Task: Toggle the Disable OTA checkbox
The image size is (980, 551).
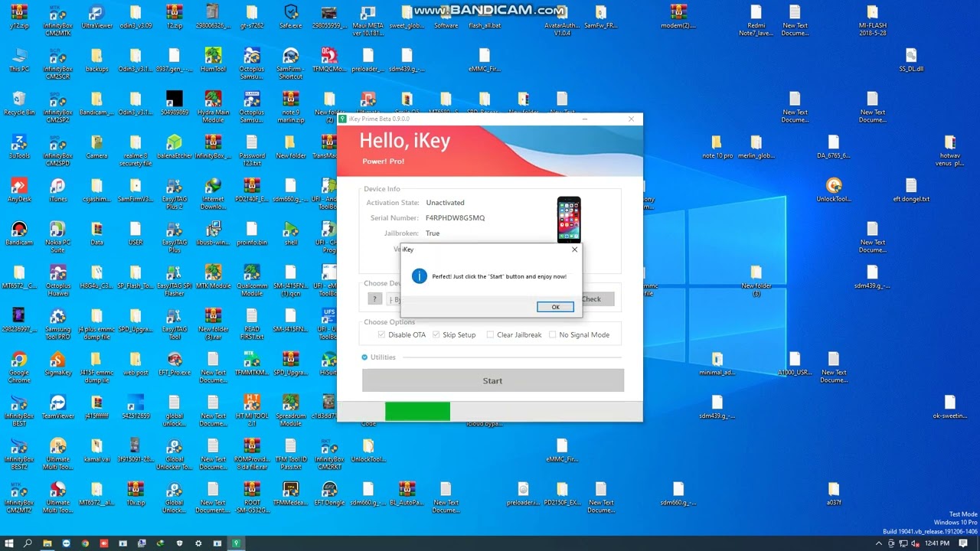Action: [x=381, y=334]
